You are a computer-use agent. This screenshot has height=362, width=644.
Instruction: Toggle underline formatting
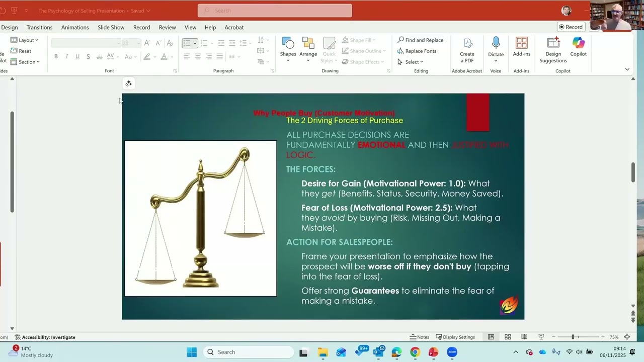[x=77, y=57]
